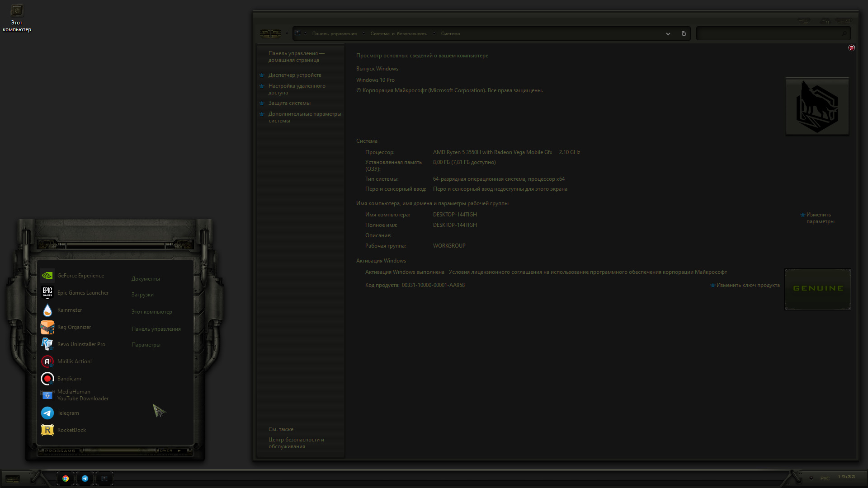Screen dimensions: 868x488
Task: Open Защита системы in sidebar
Action: pyautogui.click(x=289, y=103)
